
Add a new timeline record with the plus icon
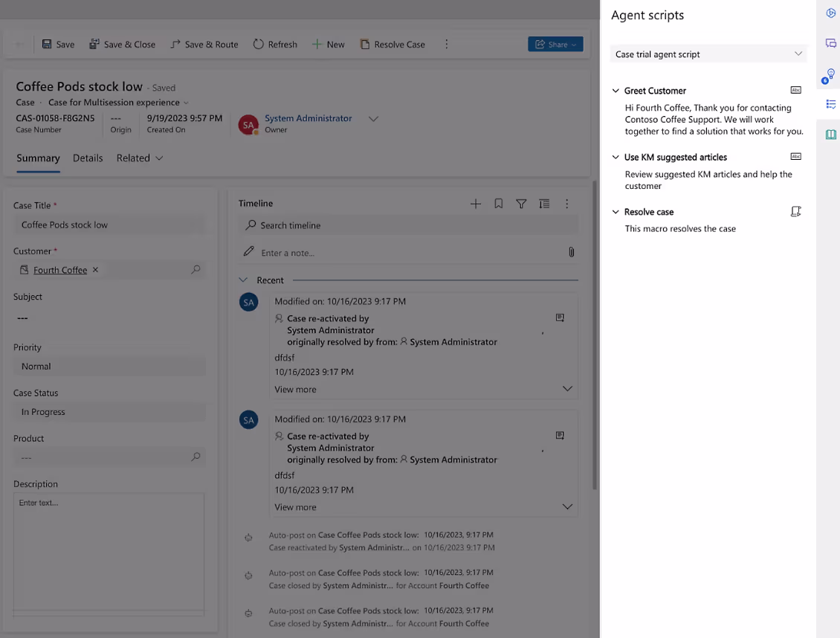(475, 204)
